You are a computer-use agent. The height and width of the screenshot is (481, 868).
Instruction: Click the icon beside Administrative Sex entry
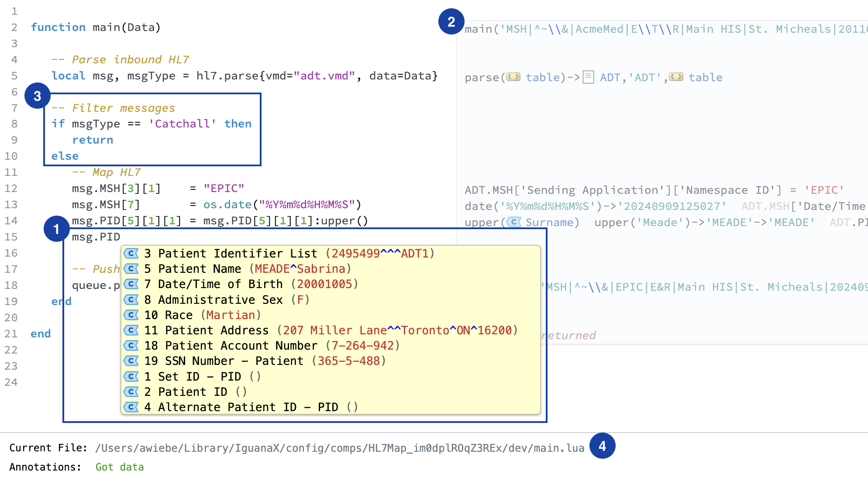(x=131, y=300)
